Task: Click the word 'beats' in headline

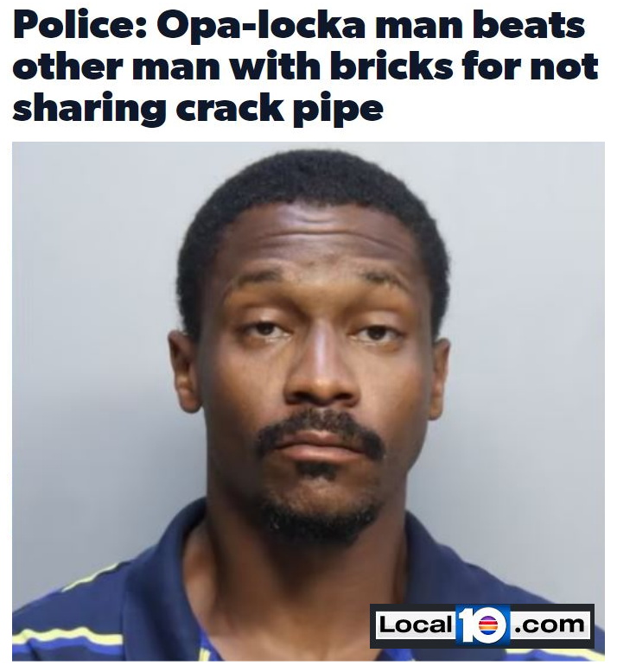Action: click(x=528, y=27)
